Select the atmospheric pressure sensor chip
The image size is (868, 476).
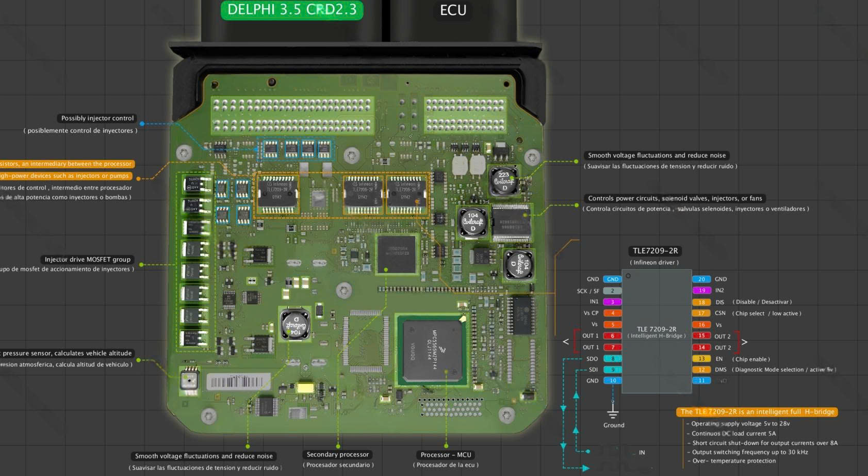pos(189,380)
